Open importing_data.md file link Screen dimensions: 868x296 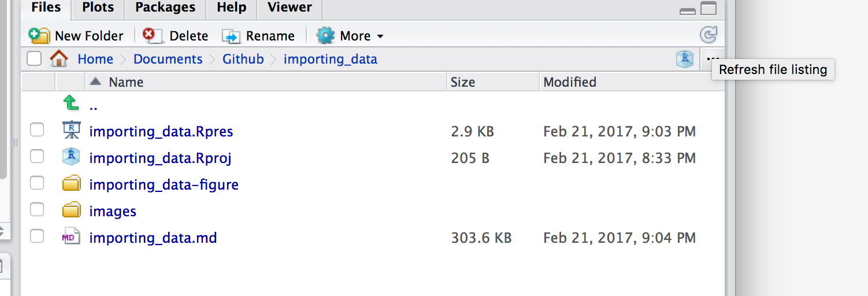[x=153, y=238]
